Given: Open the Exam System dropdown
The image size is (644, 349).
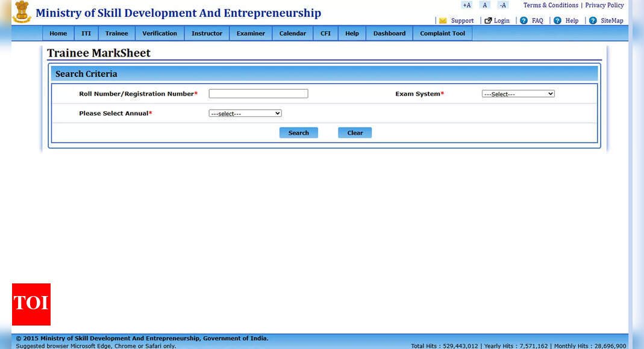Looking at the screenshot, I should pos(518,94).
